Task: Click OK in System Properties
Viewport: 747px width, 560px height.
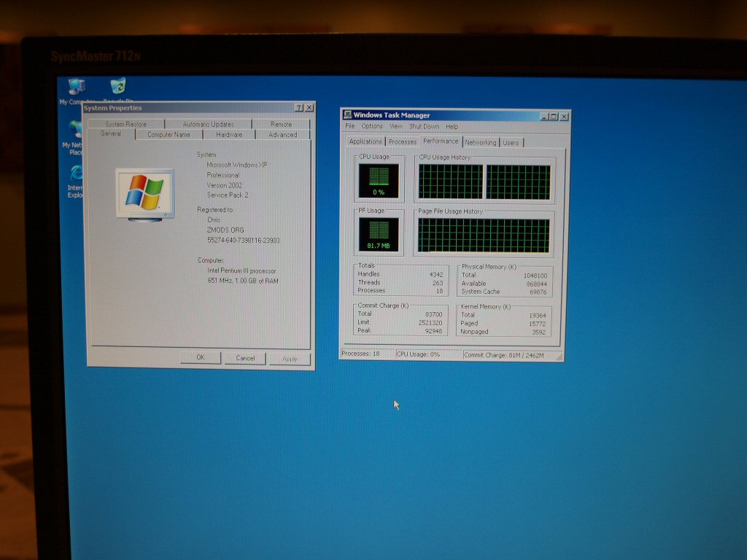Action: coord(201,357)
